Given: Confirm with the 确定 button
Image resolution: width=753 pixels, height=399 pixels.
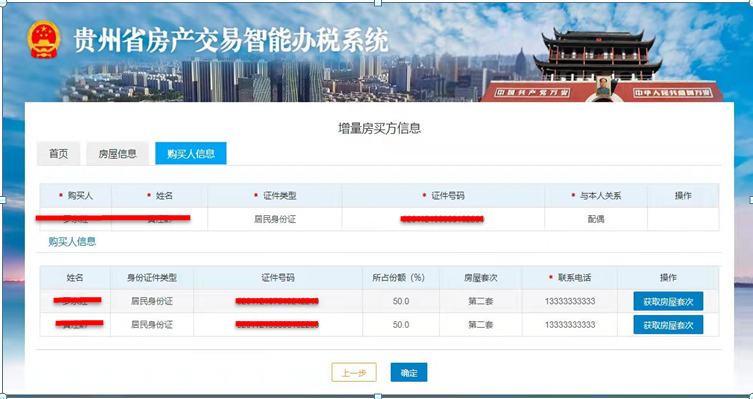Looking at the screenshot, I should pyautogui.click(x=409, y=373).
